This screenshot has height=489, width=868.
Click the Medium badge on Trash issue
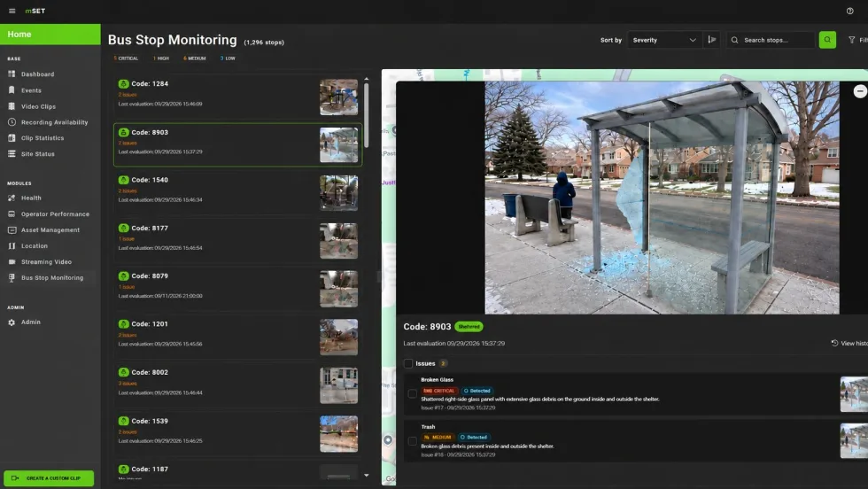438,437
